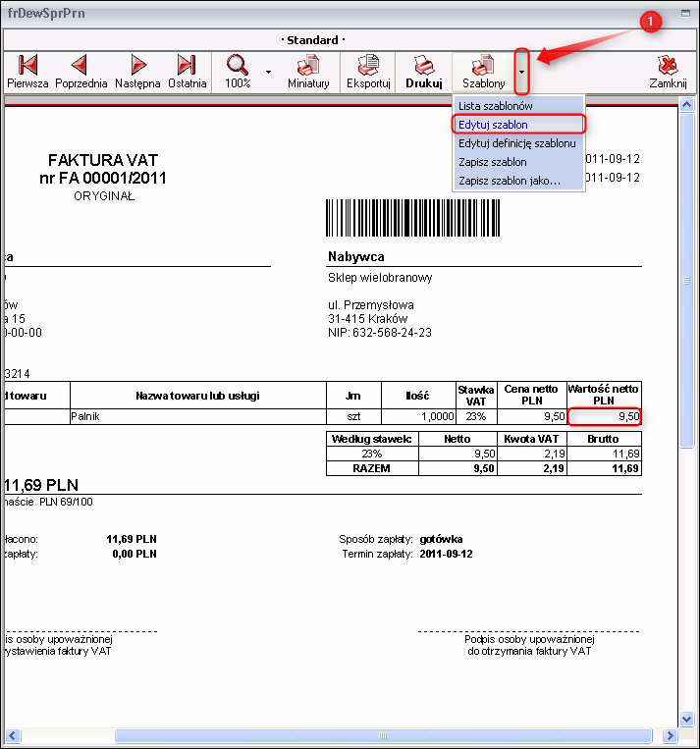Click vertical scrollbar up arrow
The height and width of the screenshot is (749, 700).
point(686,104)
